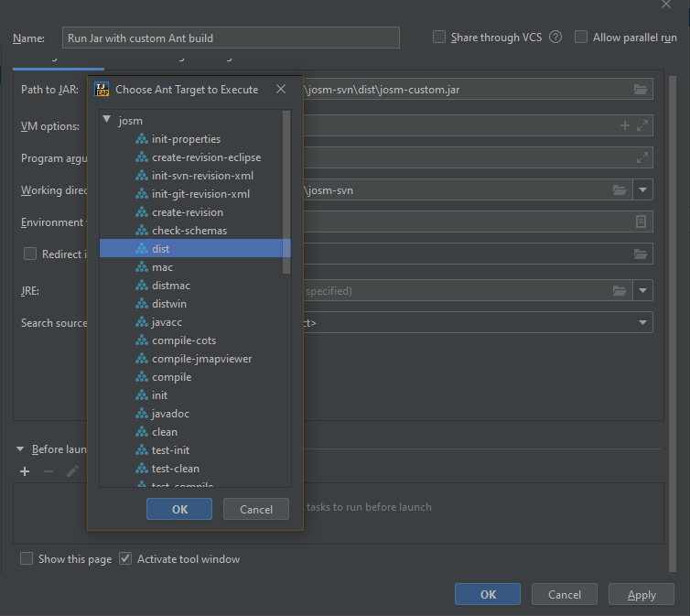The height and width of the screenshot is (616, 690).
Task: Enable the Share through VCS checkbox
Action: pos(439,38)
